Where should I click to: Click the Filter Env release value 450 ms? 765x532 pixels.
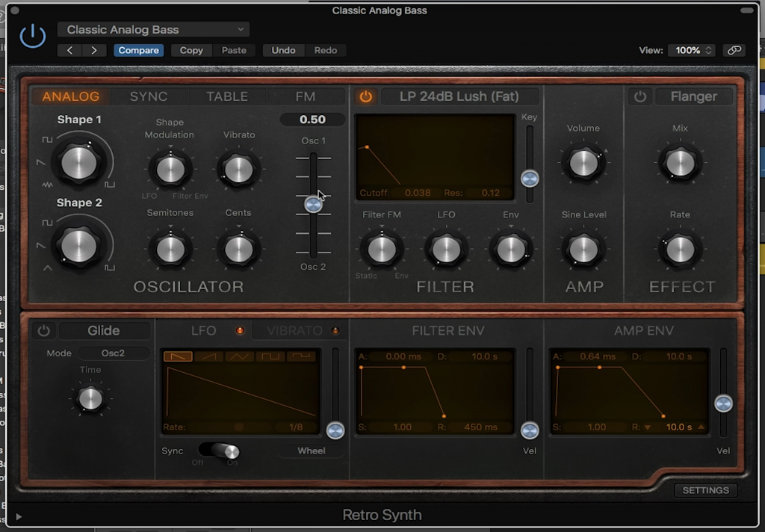(x=480, y=427)
